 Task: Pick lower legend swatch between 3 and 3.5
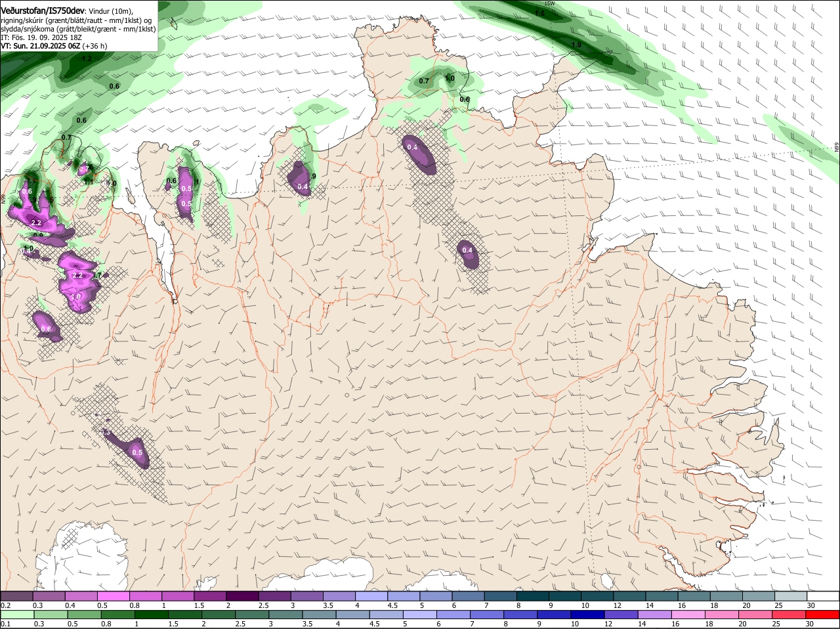(286, 615)
